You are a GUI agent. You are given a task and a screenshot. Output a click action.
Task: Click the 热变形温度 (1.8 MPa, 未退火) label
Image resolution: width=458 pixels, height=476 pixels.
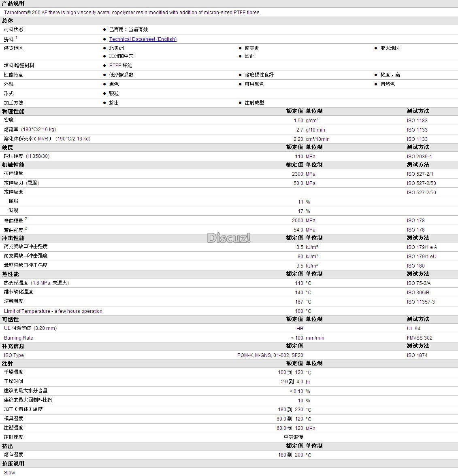[x=36, y=283]
